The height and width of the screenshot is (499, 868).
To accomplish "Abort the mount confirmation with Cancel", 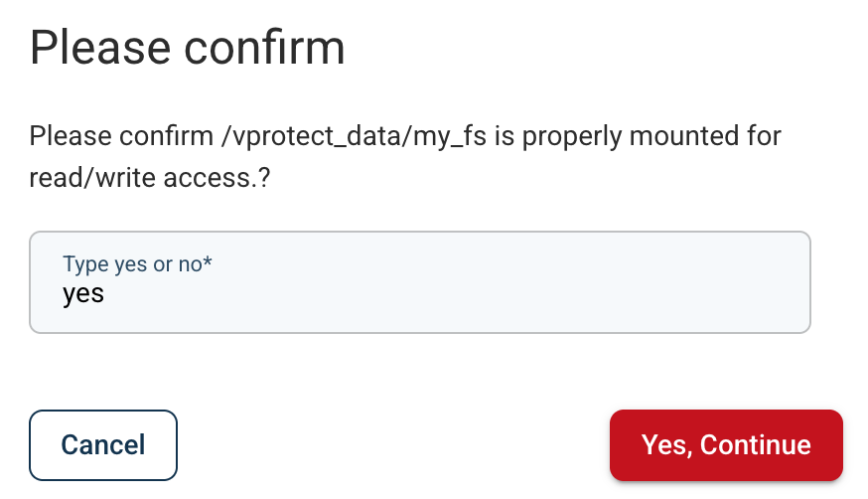I will pos(103,444).
